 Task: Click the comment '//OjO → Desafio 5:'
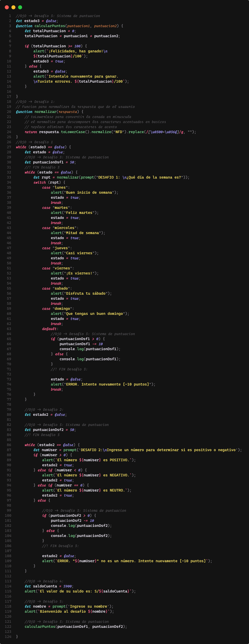[44, 601]
